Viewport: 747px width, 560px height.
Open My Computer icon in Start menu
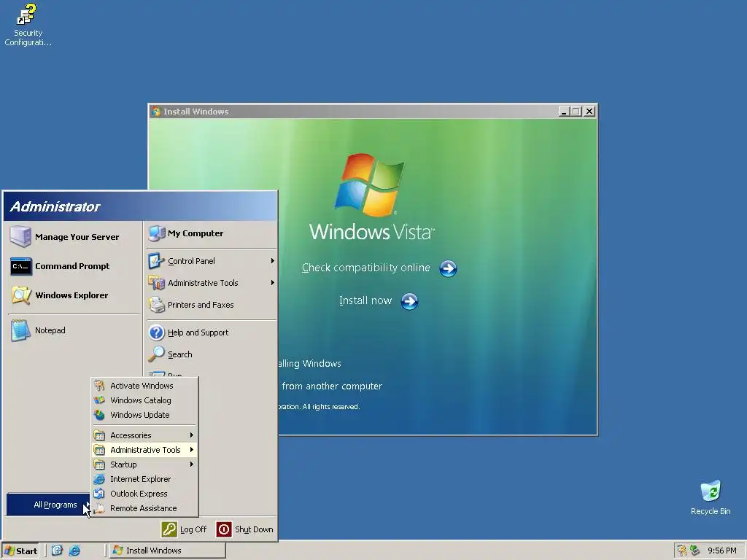[156, 233]
